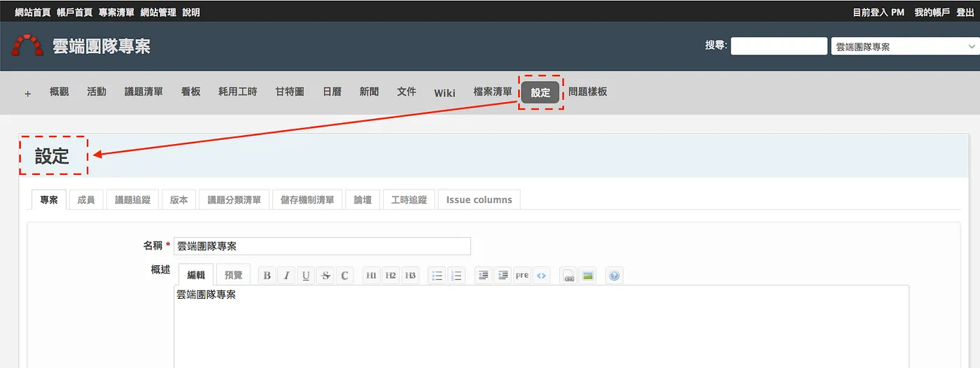The image size is (980, 368).
Task: Open text formatting help icon
Action: coord(614,276)
